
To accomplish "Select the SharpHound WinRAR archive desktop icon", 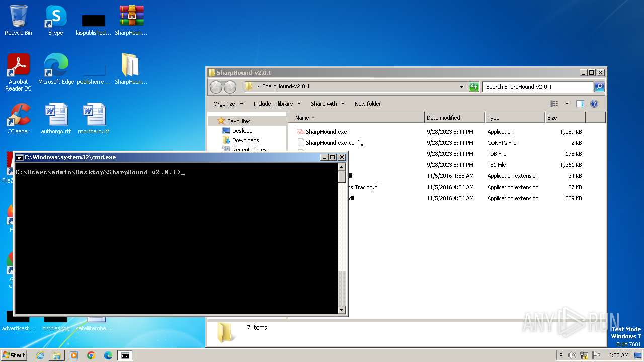I will click(131, 20).
